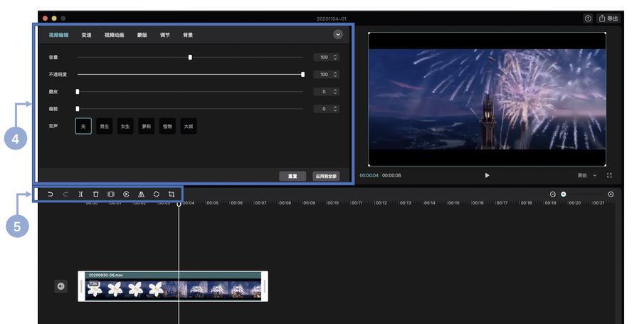
Task: Click the 不透明度 opacity slider handle
Action: (x=302, y=75)
